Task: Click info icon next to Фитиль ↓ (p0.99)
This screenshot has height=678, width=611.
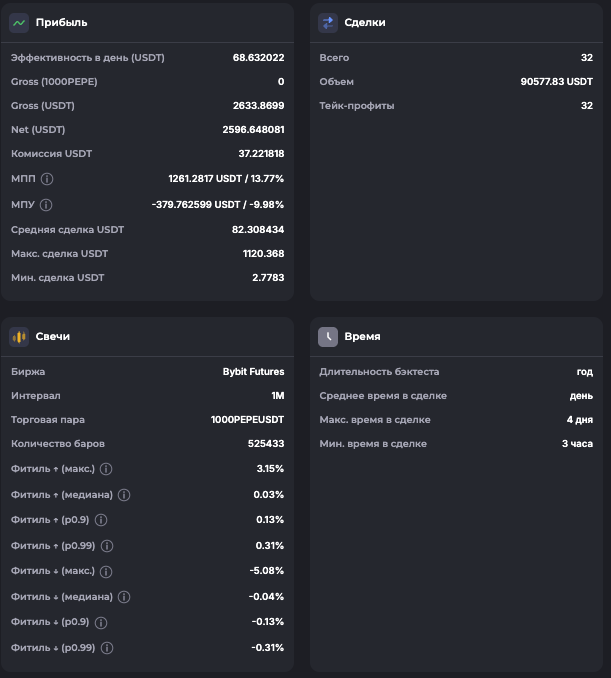Action: coord(107,648)
